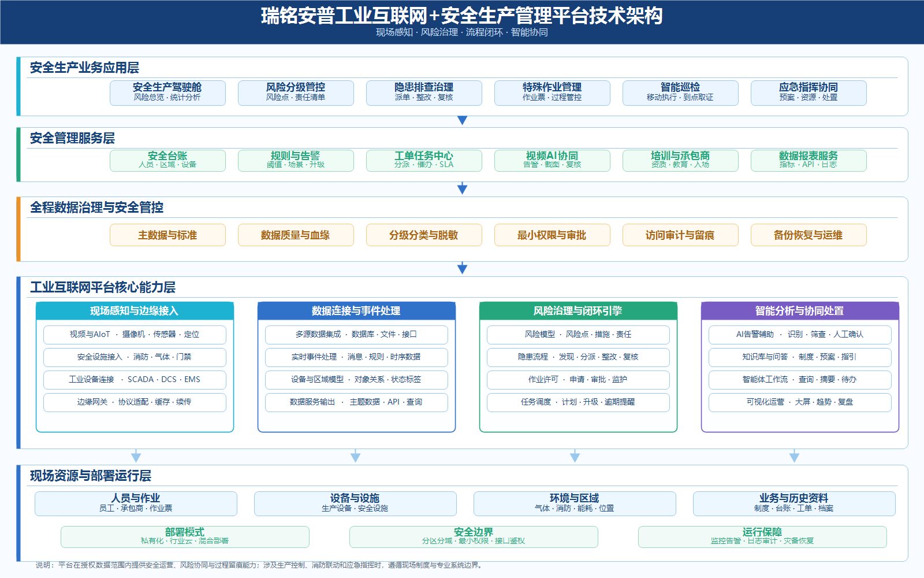Click the 工业互联网平台核心能力层 heading
Image resolution: width=924 pixels, height=578 pixels.
click(x=103, y=287)
